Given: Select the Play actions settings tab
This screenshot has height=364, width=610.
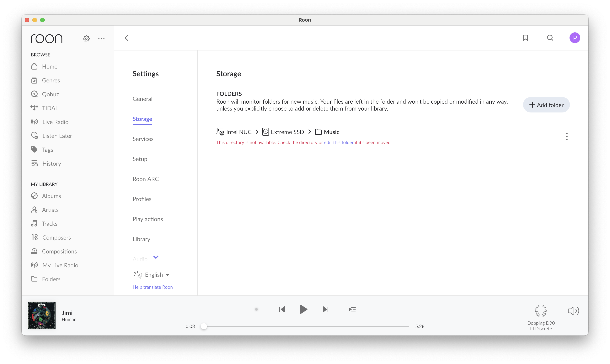Looking at the screenshot, I should click(147, 219).
